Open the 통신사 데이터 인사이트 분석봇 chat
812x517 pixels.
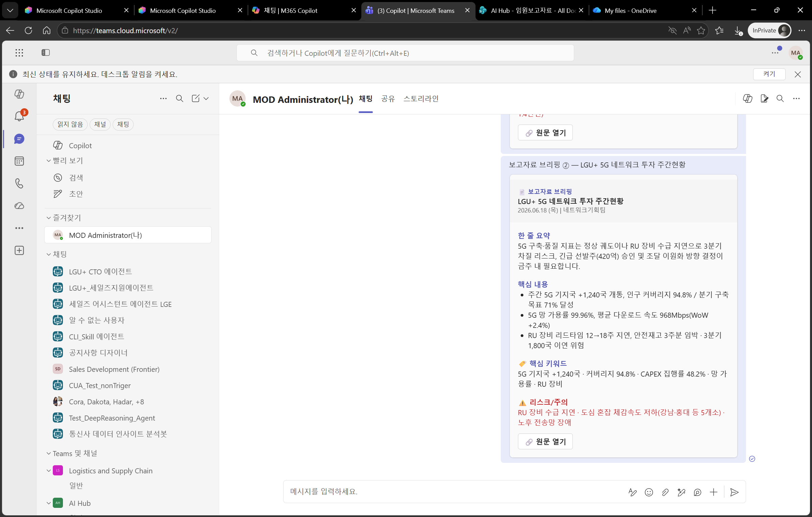(128, 434)
